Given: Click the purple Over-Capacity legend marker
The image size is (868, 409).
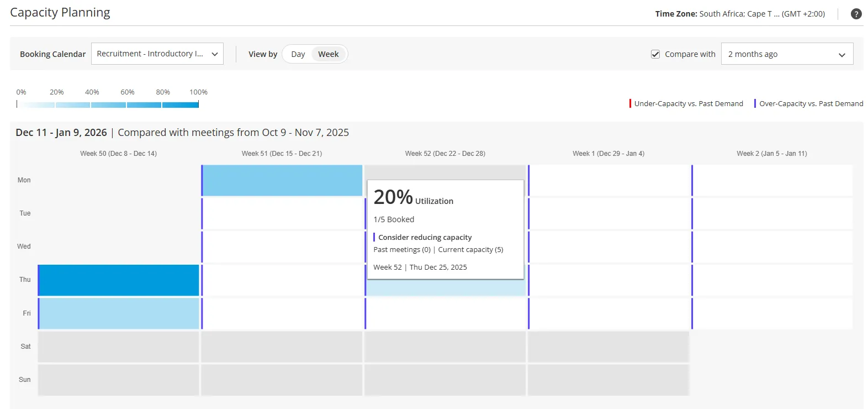Looking at the screenshot, I should point(755,103).
